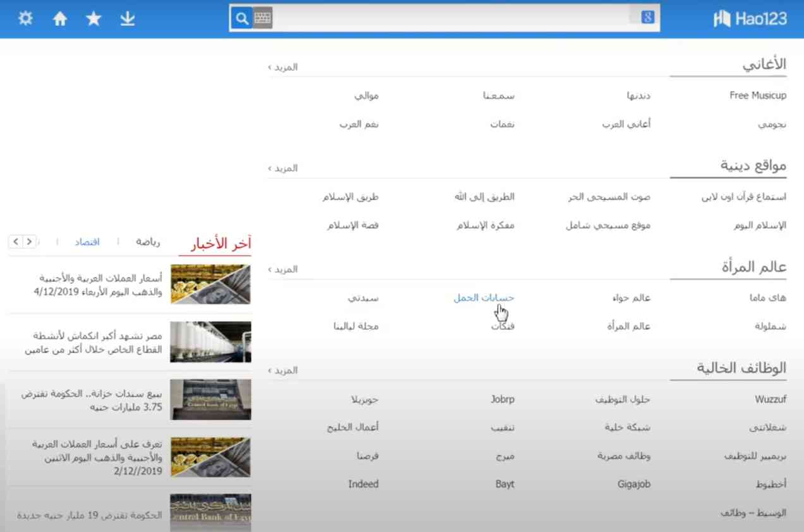Open the أعمال الخليج link
The image size is (804, 532).
(353, 428)
